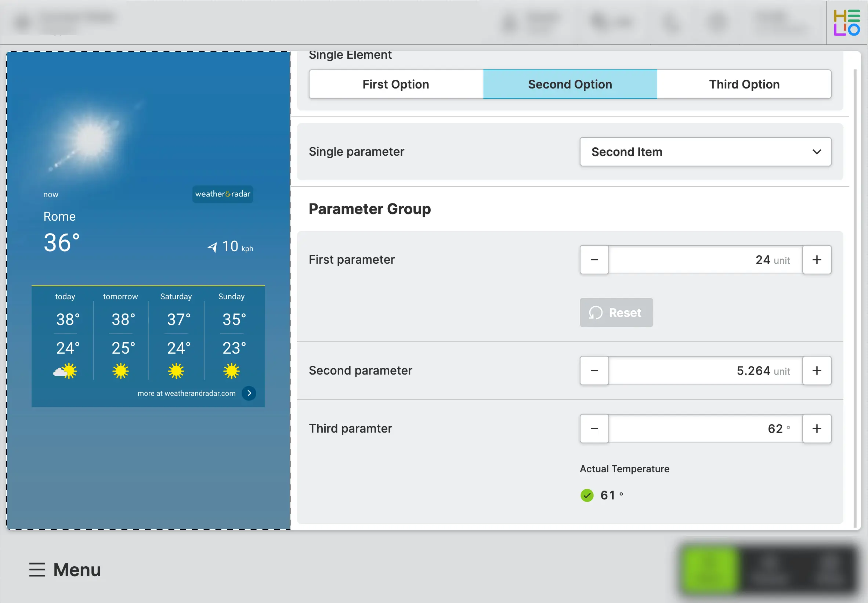Click the blue arrow next to weatherandradar.com

click(249, 393)
